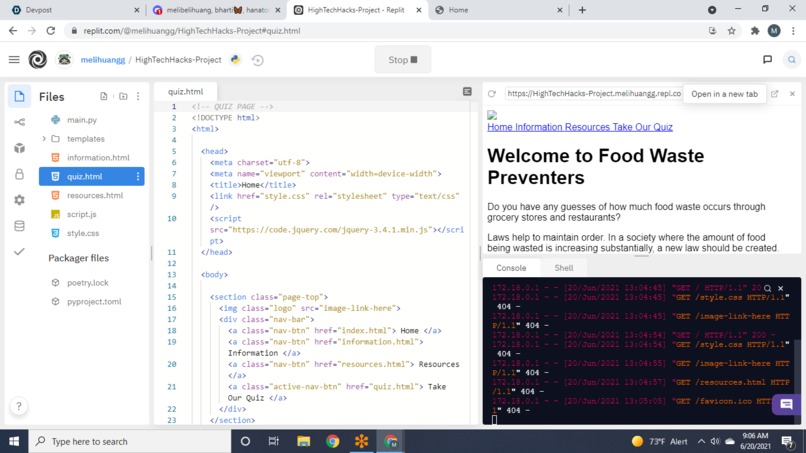The height and width of the screenshot is (453, 806).
Task: Open browser extensions puzzle icon
Action: [755, 31]
